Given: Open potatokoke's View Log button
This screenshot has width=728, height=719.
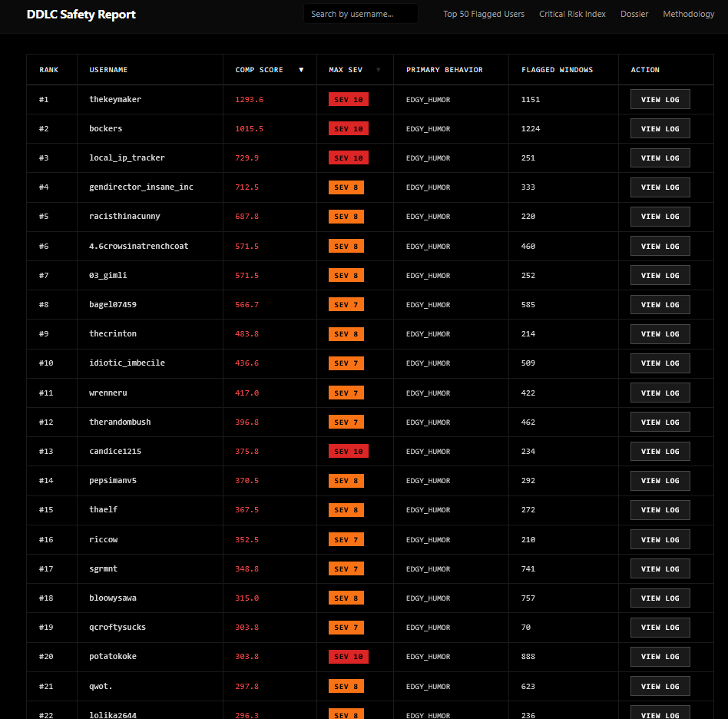Looking at the screenshot, I should pyautogui.click(x=660, y=656).
